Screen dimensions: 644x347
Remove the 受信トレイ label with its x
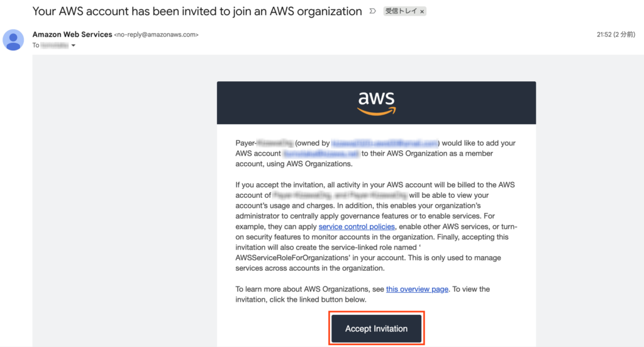(x=422, y=12)
